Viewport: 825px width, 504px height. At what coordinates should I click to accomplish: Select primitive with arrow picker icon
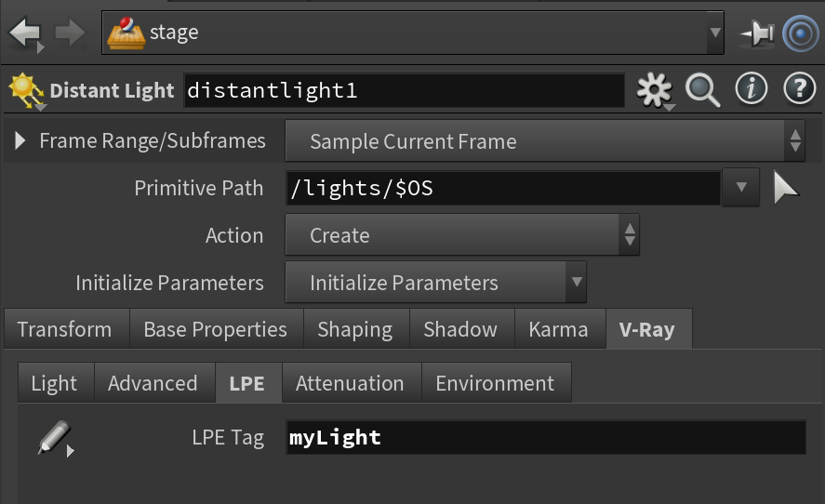[x=786, y=187]
